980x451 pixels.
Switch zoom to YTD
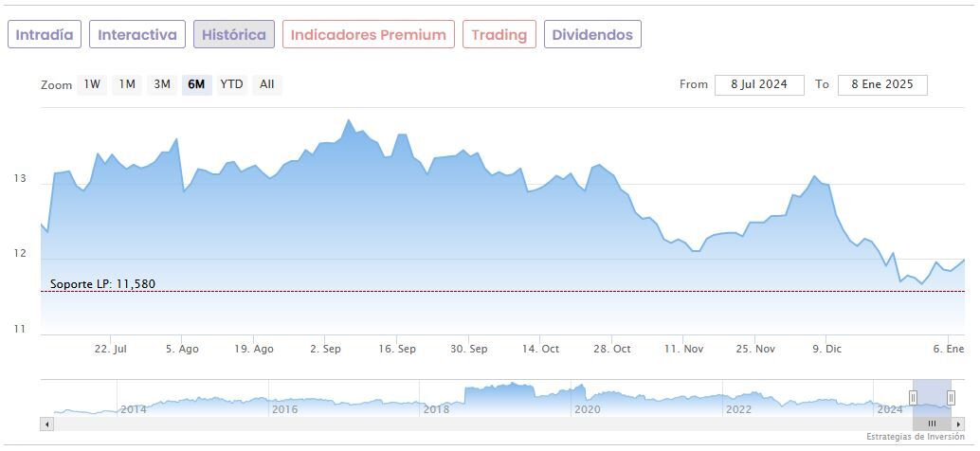(231, 84)
